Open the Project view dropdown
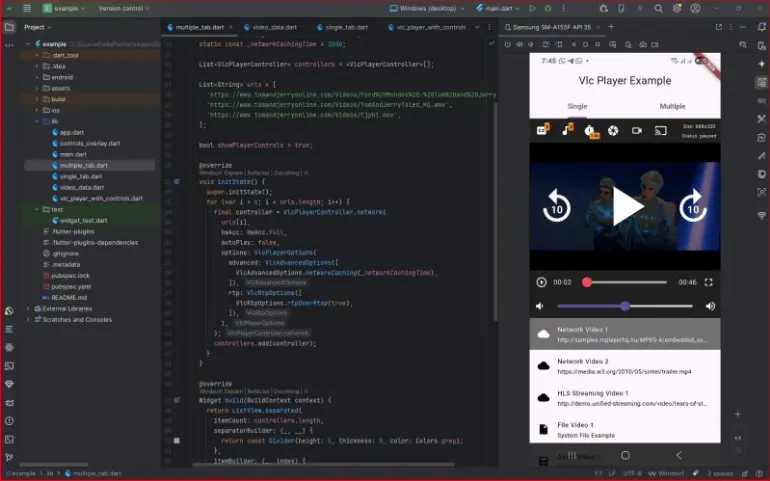Viewport: 770px width, 481px height. (37, 27)
